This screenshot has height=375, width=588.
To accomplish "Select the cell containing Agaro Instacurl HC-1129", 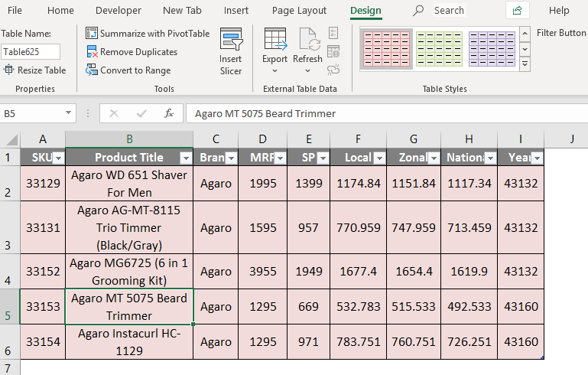I will tap(129, 341).
